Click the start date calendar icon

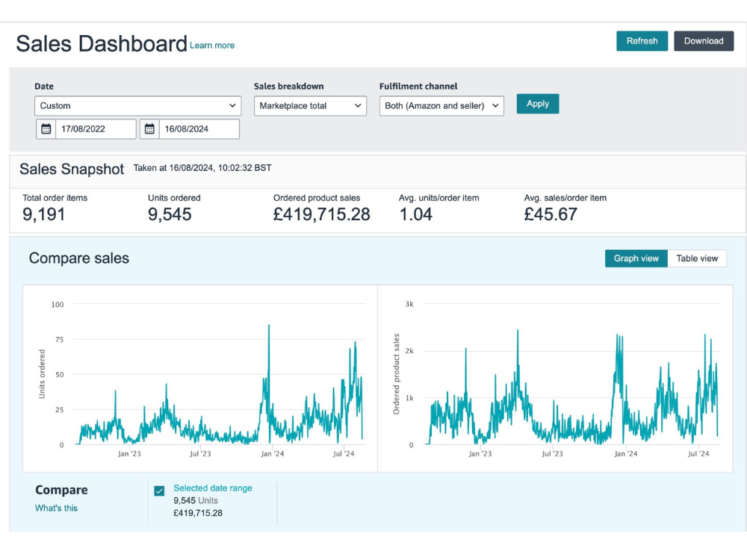(46, 129)
